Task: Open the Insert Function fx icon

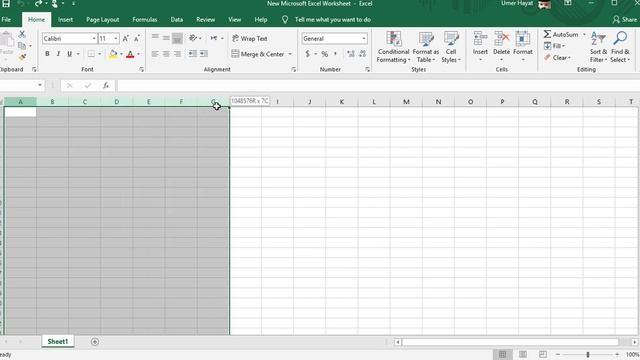Action: pyautogui.click(x=106, y=85)
